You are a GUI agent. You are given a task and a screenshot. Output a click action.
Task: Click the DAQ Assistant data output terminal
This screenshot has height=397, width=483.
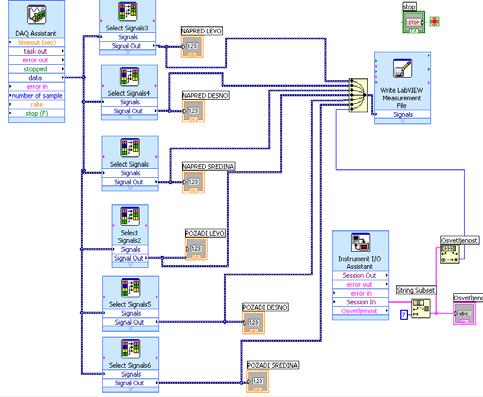tap(36, 78)
